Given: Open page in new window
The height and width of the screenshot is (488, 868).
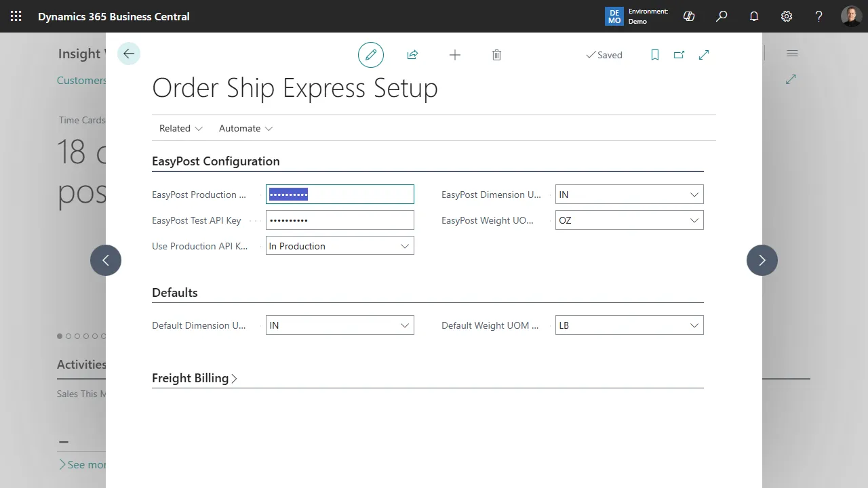Looking at the screenshot, I should click(679, 55).
